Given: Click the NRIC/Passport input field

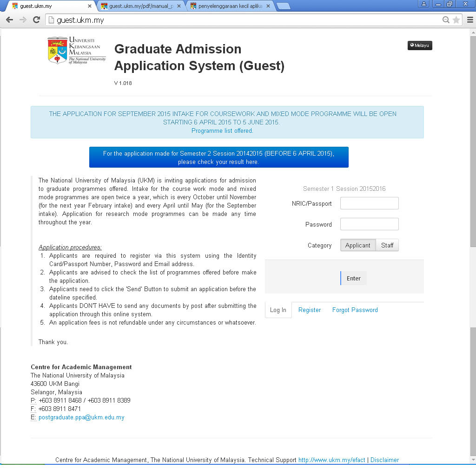Looking at the screenshot, I should (369, 203).
